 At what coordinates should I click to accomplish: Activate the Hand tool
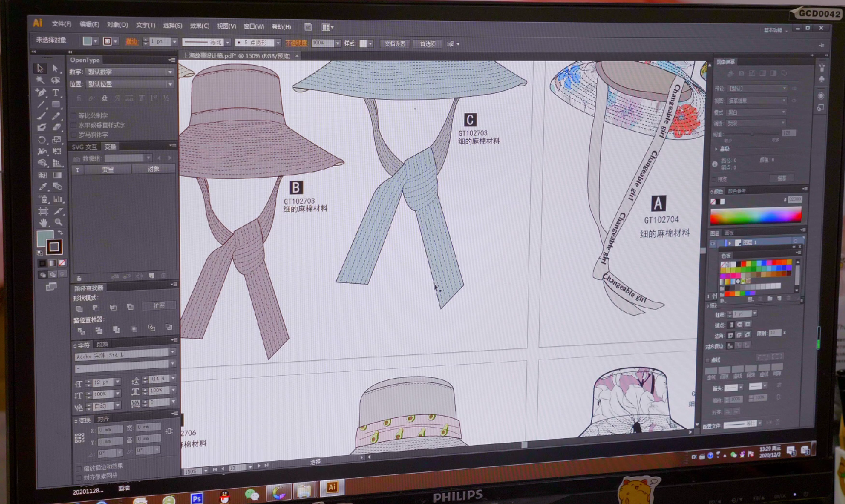pos(44,223)
